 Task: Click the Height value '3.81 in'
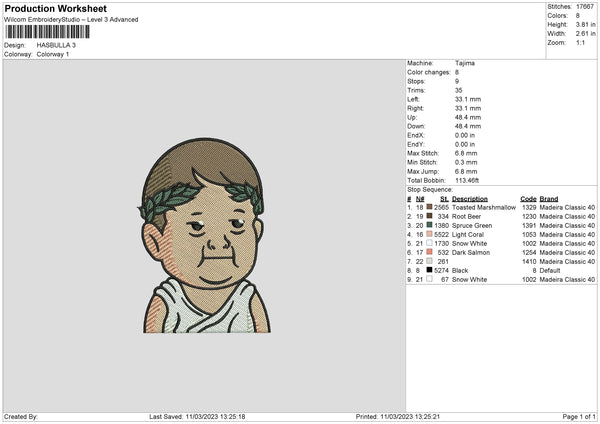coord(585,24)
